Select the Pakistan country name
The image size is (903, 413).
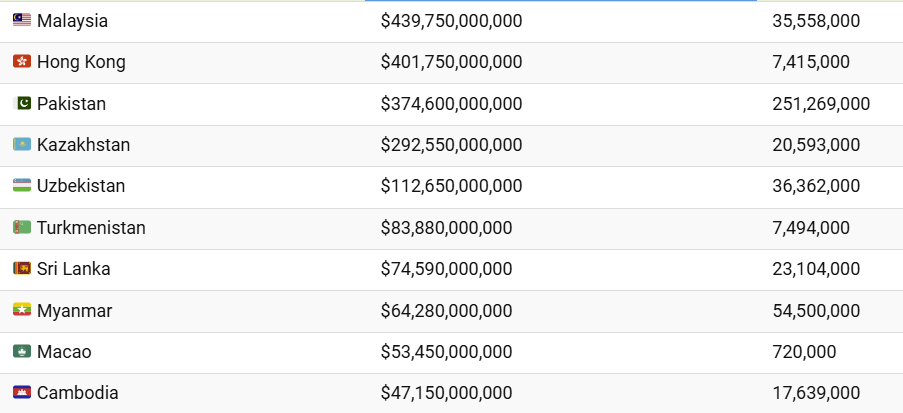[x=71, y=104]
